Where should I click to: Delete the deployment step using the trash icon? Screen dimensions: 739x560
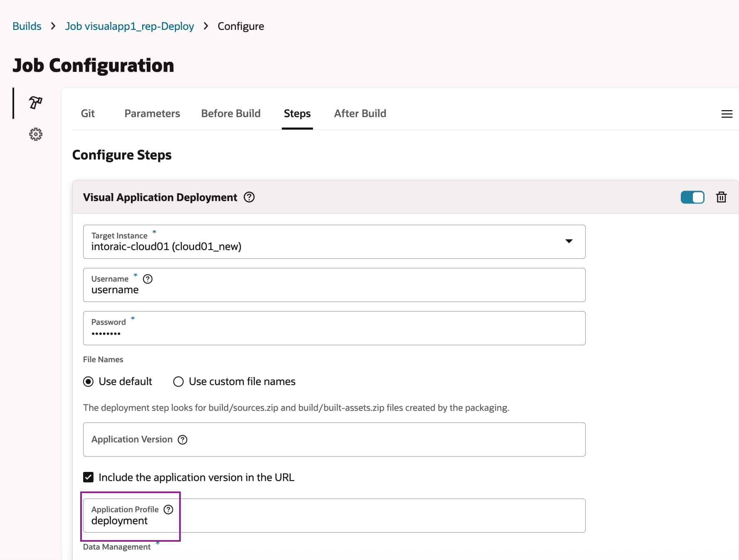(x=721, y=197)
